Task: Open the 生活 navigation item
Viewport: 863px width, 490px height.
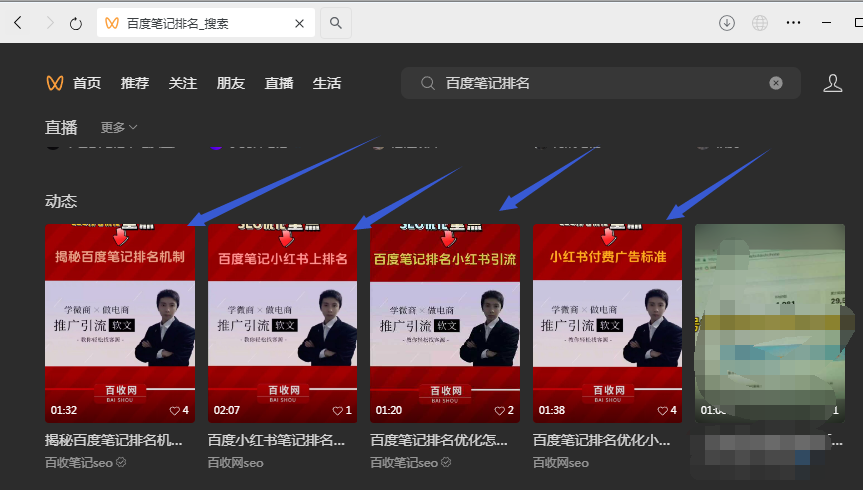Action: [x=327, y=83]
